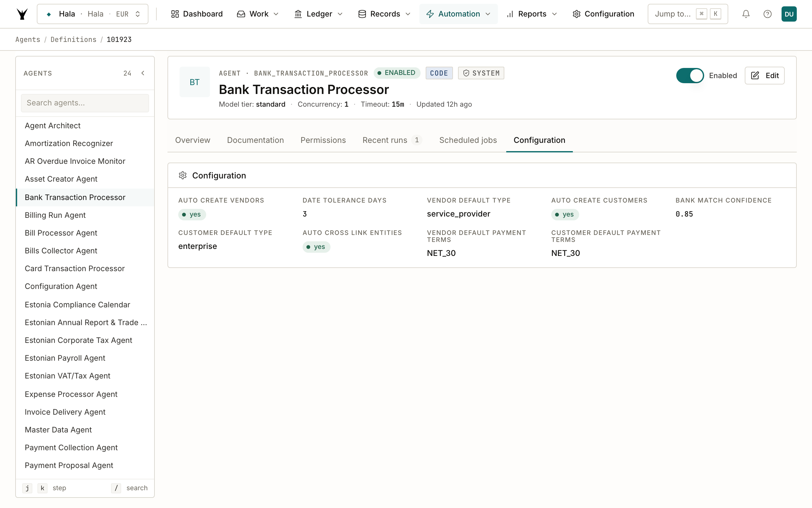The width and height of the screenshot is (812, 508).
Task: Expand the Ledger menu
Action: pos(318,14)
